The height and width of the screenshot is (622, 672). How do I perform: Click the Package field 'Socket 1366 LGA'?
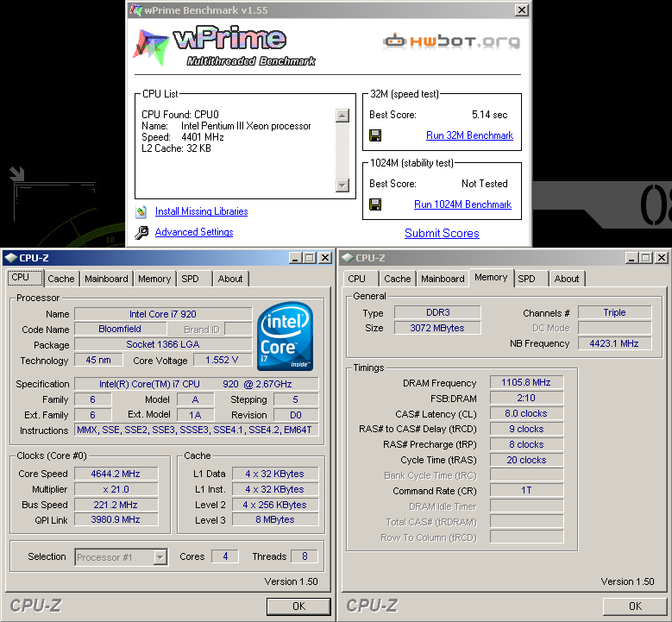(163, 345)
